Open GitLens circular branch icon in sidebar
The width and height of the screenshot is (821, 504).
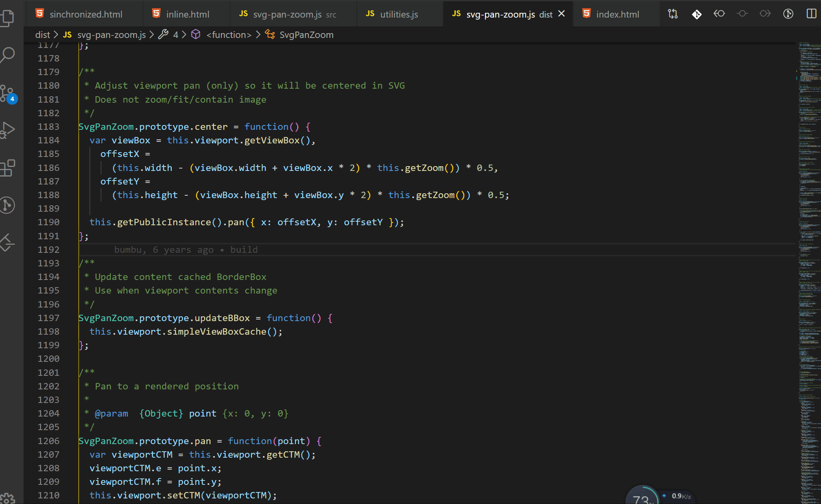click(x=8, y=205)
